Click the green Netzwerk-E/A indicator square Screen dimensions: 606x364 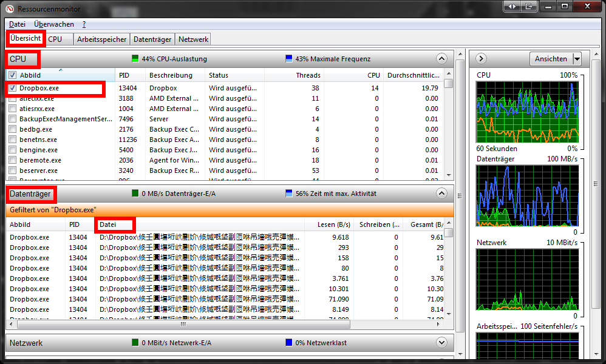135,343
